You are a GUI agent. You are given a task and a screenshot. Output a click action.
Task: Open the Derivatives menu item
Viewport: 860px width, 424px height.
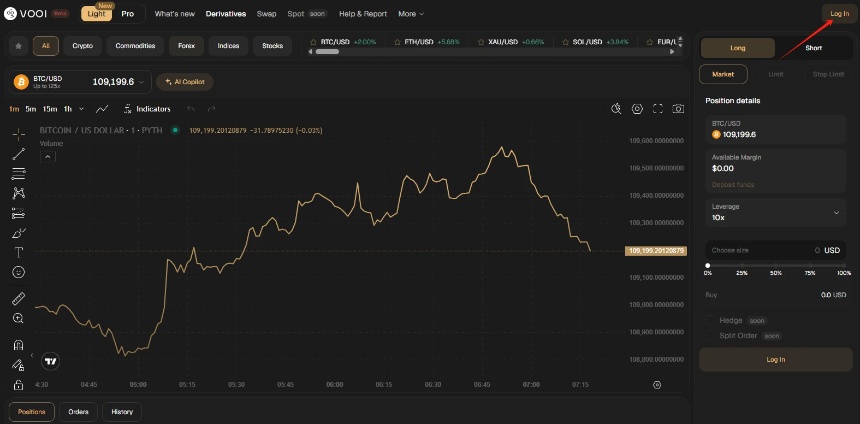click(226, 14)
